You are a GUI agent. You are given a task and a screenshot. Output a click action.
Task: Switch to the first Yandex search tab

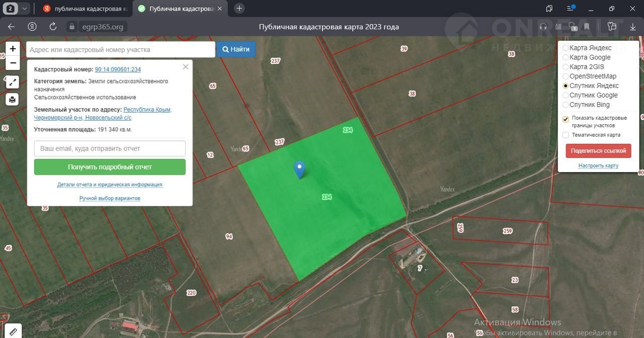[83, 9]
